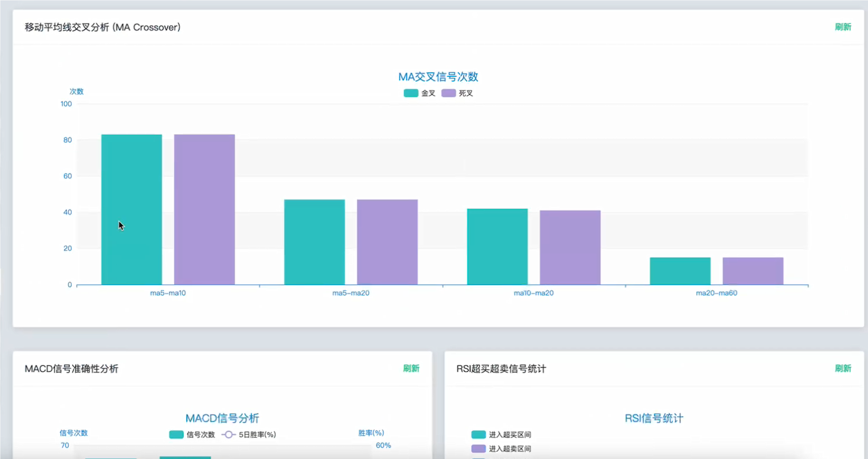The height and width of the screenshot is (459, 868).
Task: Click the RSI信号统计 chart title
Action: point(654,418)
